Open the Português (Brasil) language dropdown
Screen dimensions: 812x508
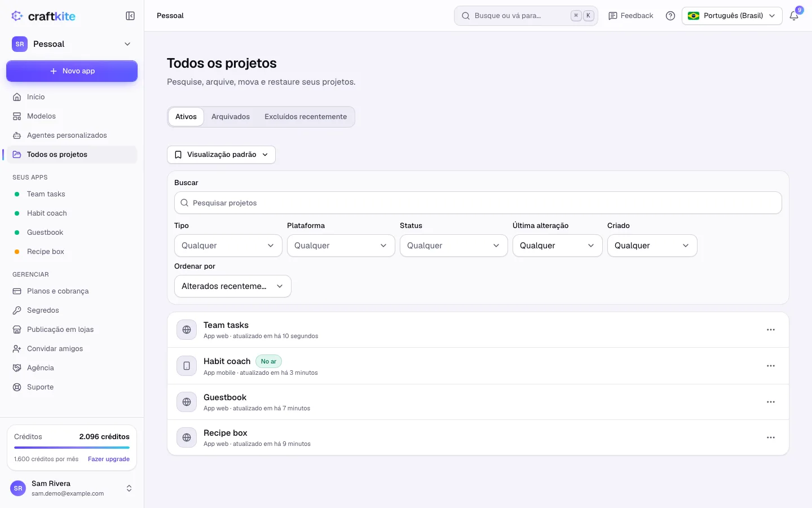[732, 16]
